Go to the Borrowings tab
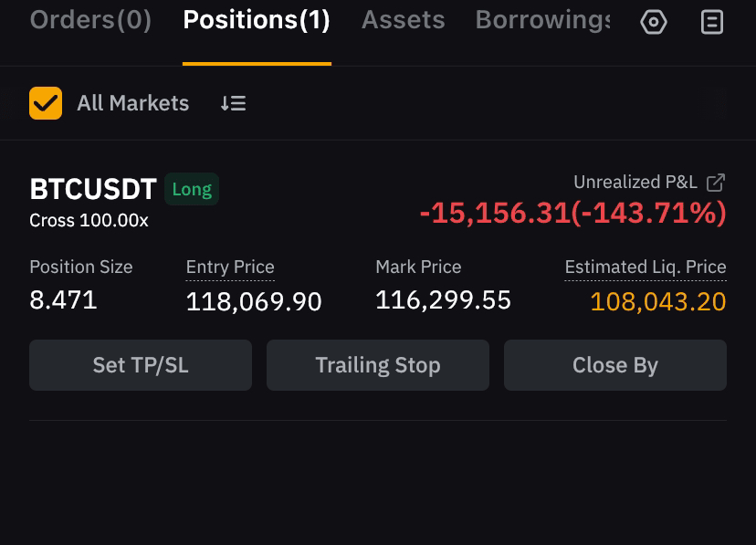Viewport: 756px width, 545px height. (x=543, y=20)
